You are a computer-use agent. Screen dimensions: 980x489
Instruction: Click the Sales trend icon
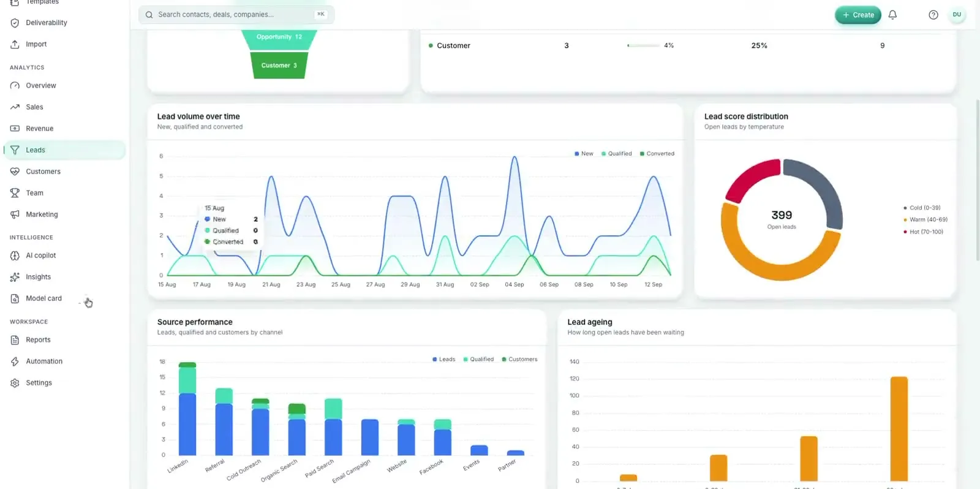tap(15, 107)
